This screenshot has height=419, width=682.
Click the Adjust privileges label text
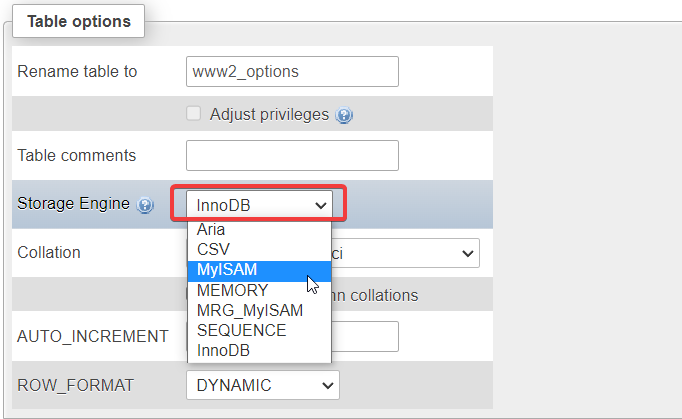point(269,114)
